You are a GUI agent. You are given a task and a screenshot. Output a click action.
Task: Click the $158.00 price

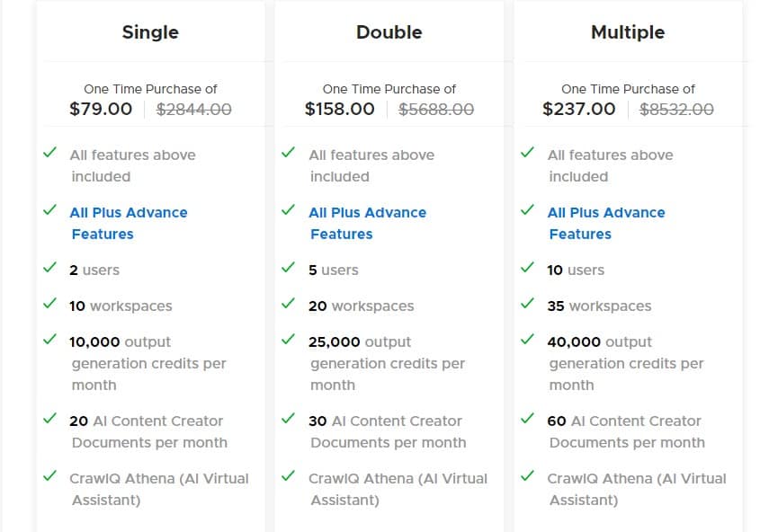click(x=339, y=109)
